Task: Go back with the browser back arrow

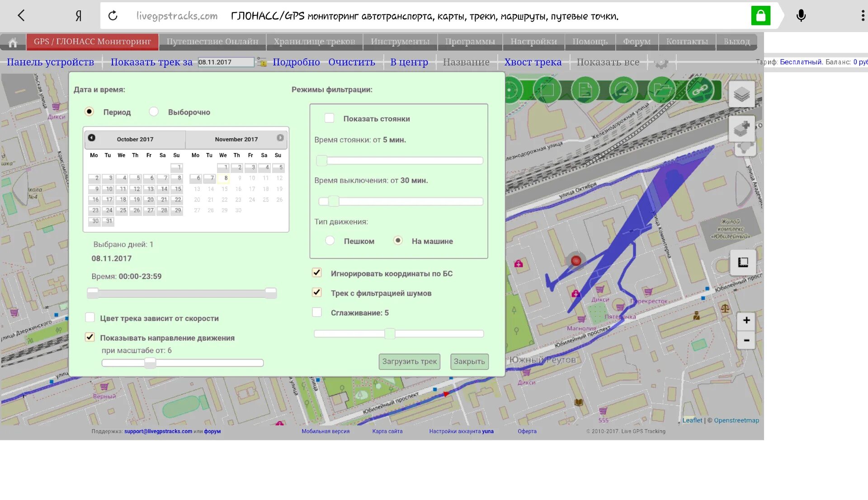Action: tap(21, 16)
